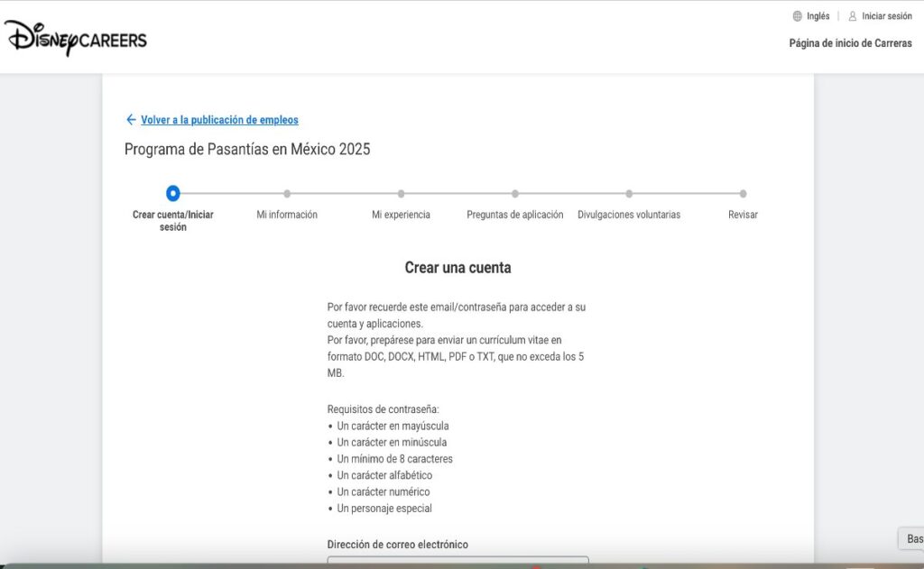This screenshot has width=924, height=569.
Task: Select the Crear cuenta/Iniciar sesión step marker
Action: (172, 193)
